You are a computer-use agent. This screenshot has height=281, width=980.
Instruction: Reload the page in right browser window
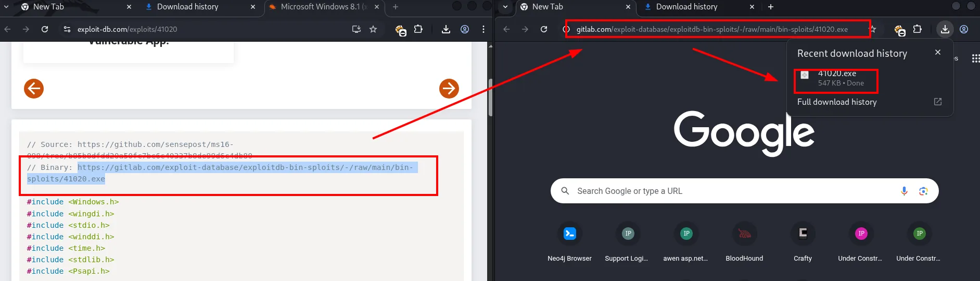[544, 29]
